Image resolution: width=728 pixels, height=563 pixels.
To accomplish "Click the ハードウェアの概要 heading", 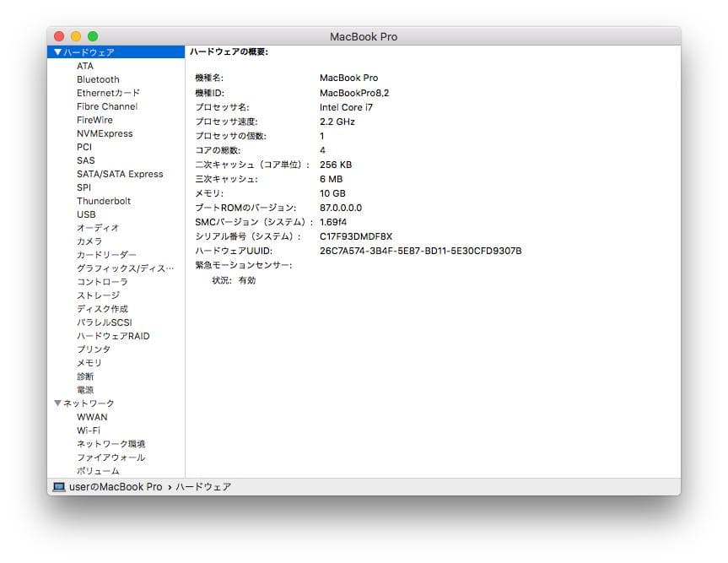I will coord(229,51).
